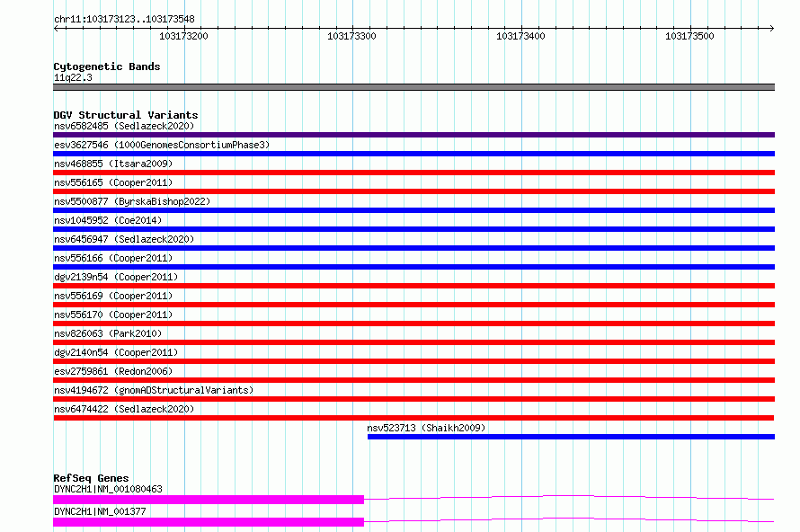Screen dimensions: 800x532
Task: Click the DYNC2H1|NM_001080463 gene label
Action: point(108,489)
